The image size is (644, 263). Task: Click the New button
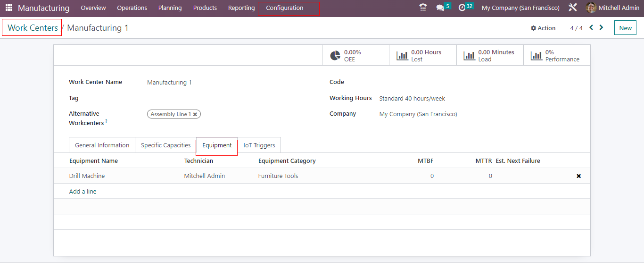[x=625, y=28]
